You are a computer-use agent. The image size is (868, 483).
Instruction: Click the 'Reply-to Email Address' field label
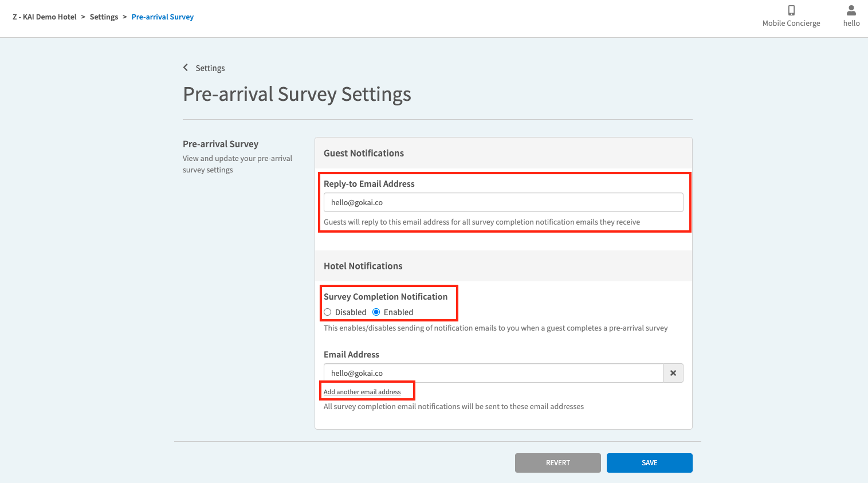(369, 184)
